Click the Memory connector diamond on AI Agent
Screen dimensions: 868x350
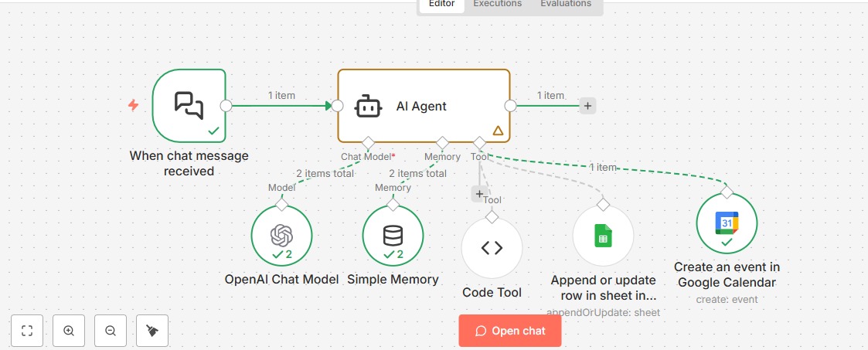(442, 143)
